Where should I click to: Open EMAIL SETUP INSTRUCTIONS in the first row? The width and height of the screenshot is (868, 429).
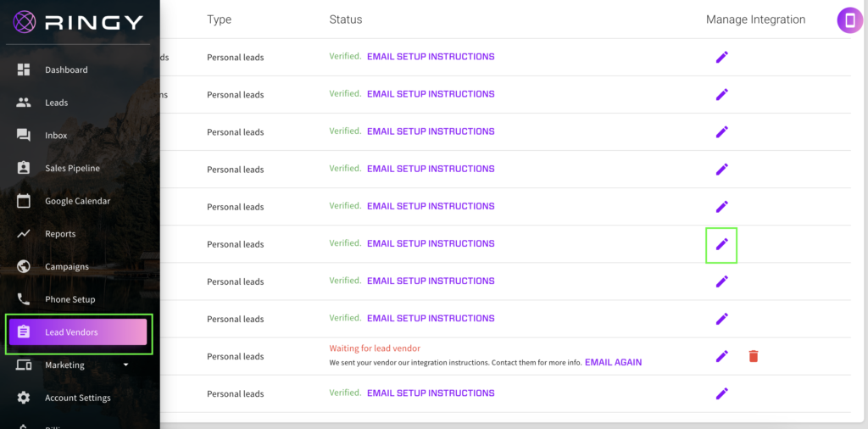(431, 57)
